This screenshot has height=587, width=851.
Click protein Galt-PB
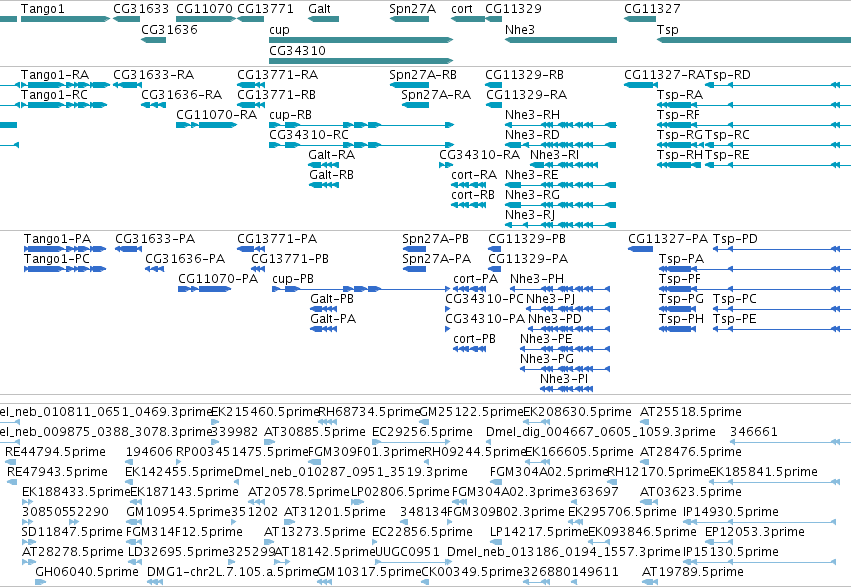tap(332, 299)
